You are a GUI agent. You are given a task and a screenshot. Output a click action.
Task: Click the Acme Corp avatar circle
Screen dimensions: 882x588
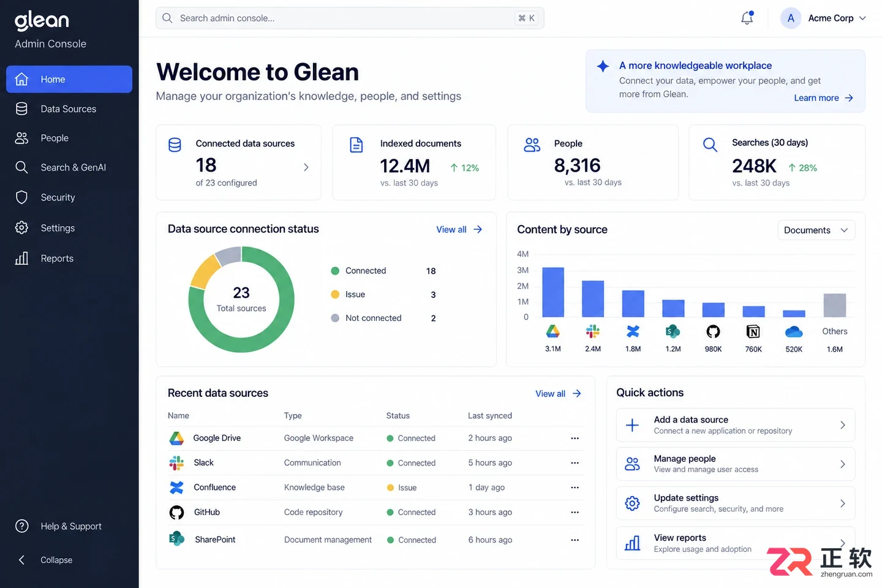791,18
